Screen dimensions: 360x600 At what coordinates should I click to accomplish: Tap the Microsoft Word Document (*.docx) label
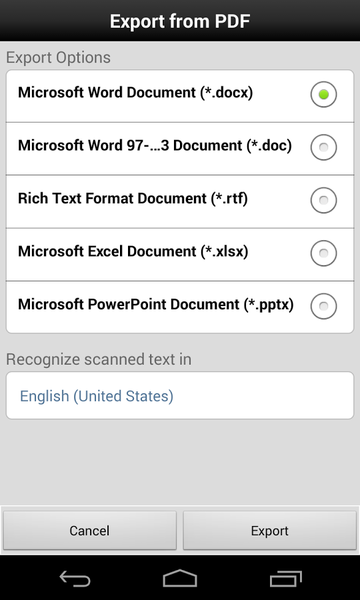(x=135, y=93)
